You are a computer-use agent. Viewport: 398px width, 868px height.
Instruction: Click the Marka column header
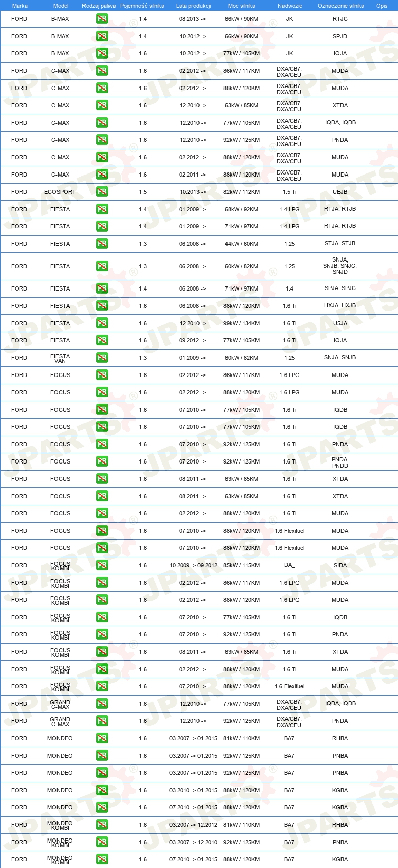pos(20,6)
